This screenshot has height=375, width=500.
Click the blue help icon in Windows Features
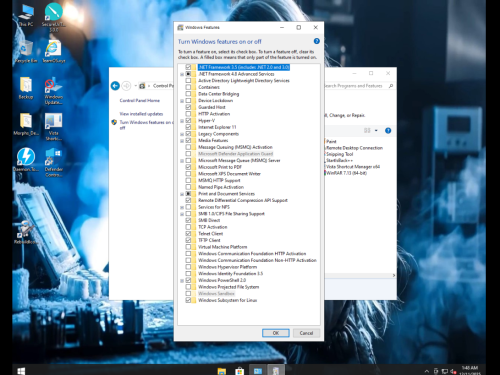[316, 41]
